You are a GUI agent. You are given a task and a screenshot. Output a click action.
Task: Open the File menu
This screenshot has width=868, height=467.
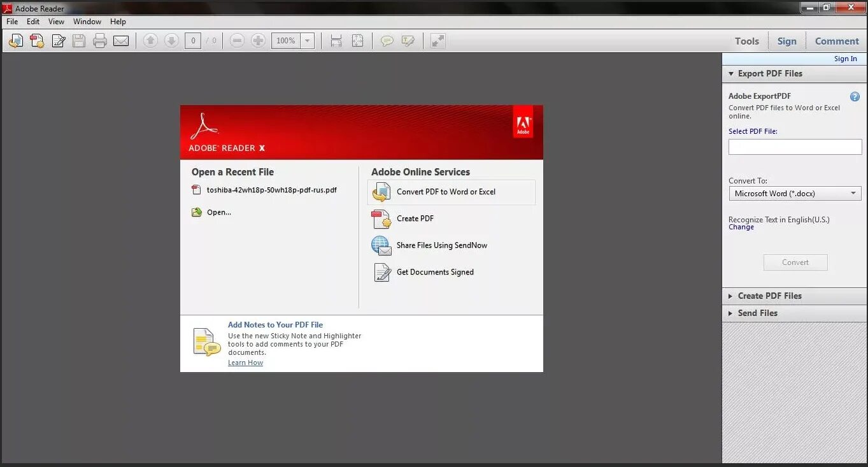(x=12, y=21)
